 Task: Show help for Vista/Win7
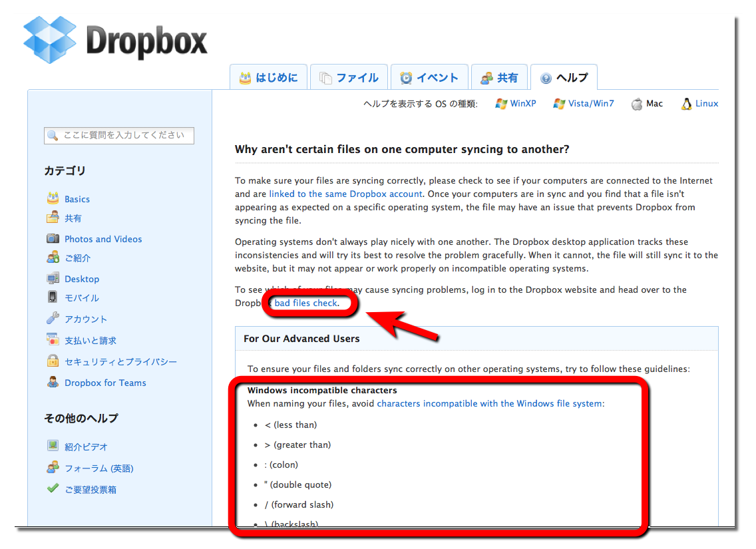591,104
